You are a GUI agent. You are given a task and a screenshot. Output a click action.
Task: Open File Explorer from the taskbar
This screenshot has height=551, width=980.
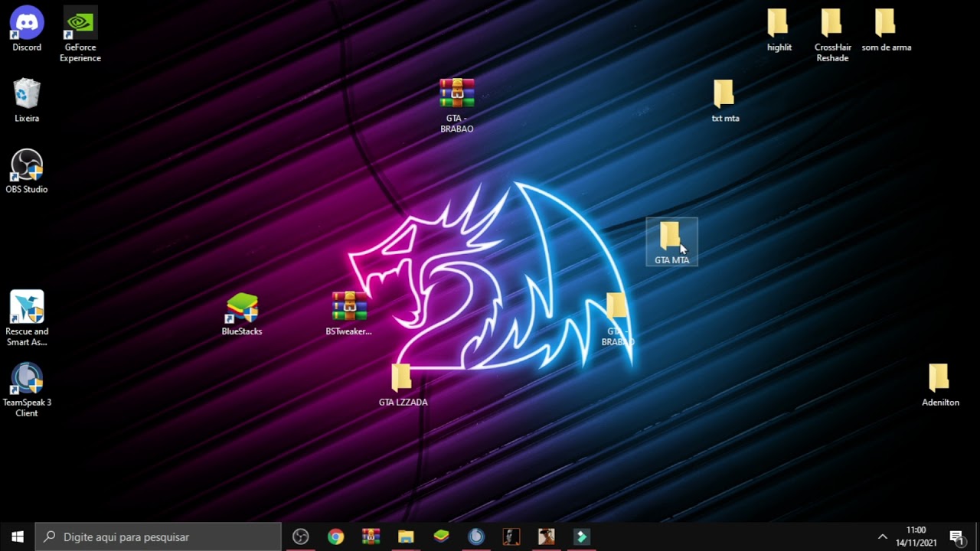406,536
